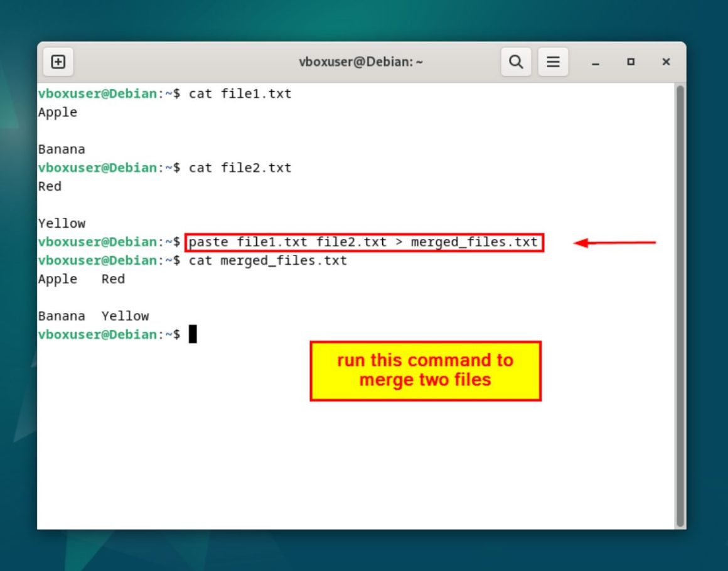Click the word Yellow in merged output
The image size is (728, 571).
[x=126, y=316]
